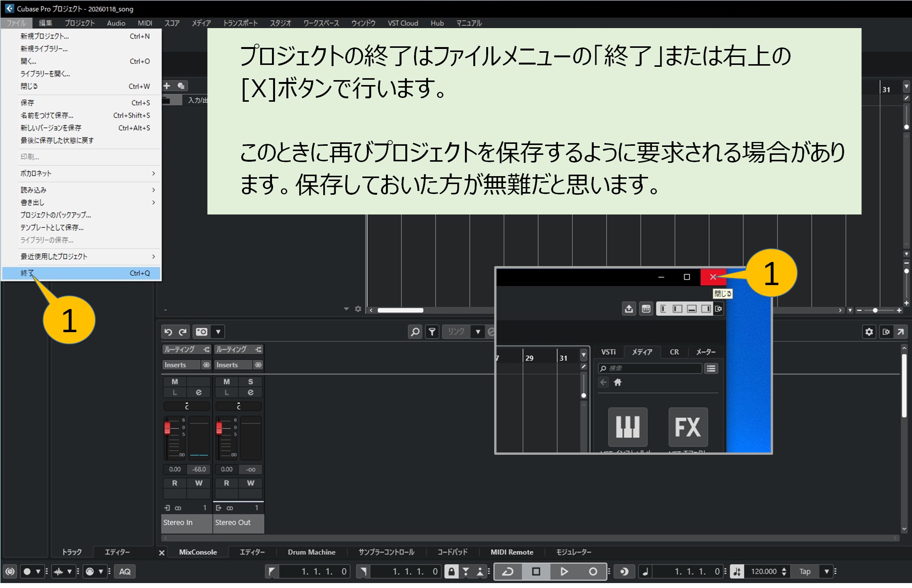Click the AQ button in the transport bar
Screen dimensions: 912x588
point(124,572)
